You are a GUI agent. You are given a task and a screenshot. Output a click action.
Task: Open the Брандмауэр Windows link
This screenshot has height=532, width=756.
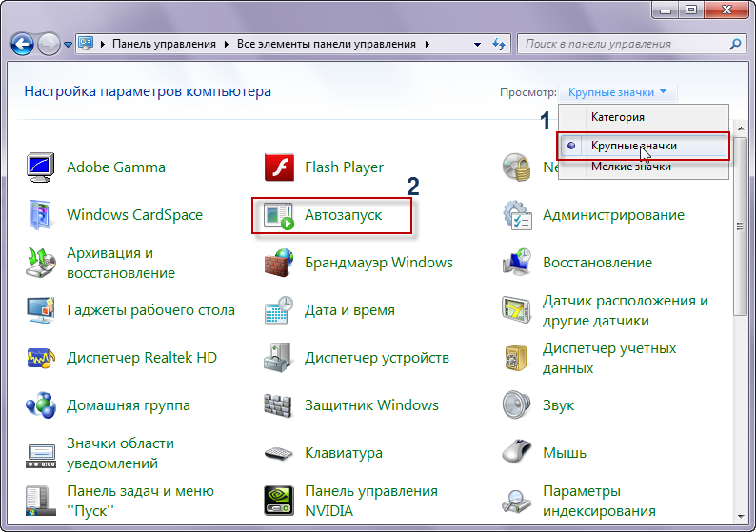(x=379, y=263)
